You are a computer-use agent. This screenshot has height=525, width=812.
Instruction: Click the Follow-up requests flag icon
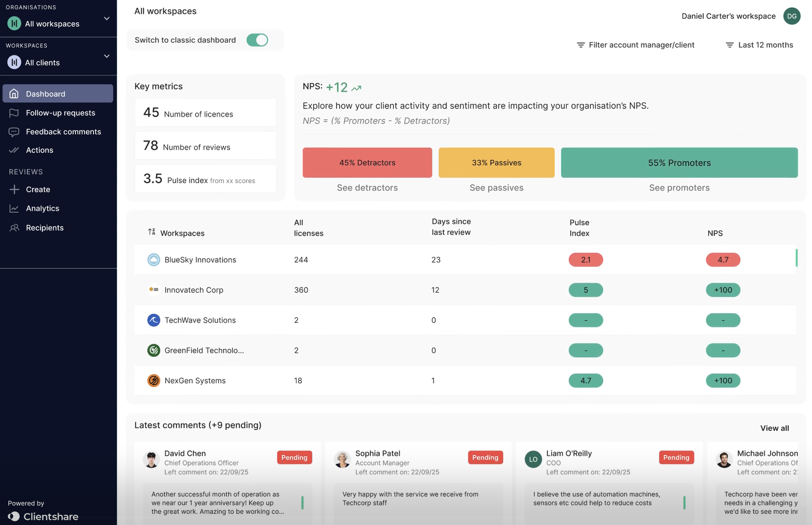coord(14,113)
